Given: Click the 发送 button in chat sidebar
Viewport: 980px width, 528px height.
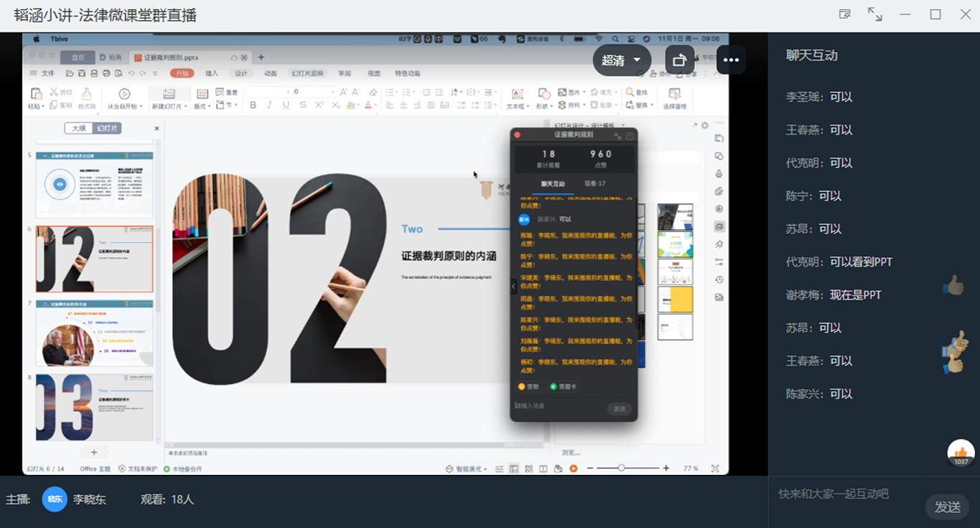Looking at the screenshot, I should pyautogui.click(x=948, y=507).
